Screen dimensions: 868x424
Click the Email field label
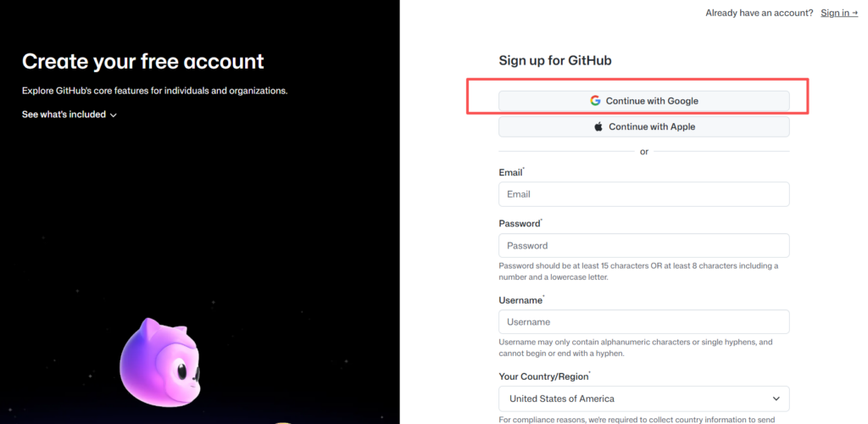(x=510, y=173)
